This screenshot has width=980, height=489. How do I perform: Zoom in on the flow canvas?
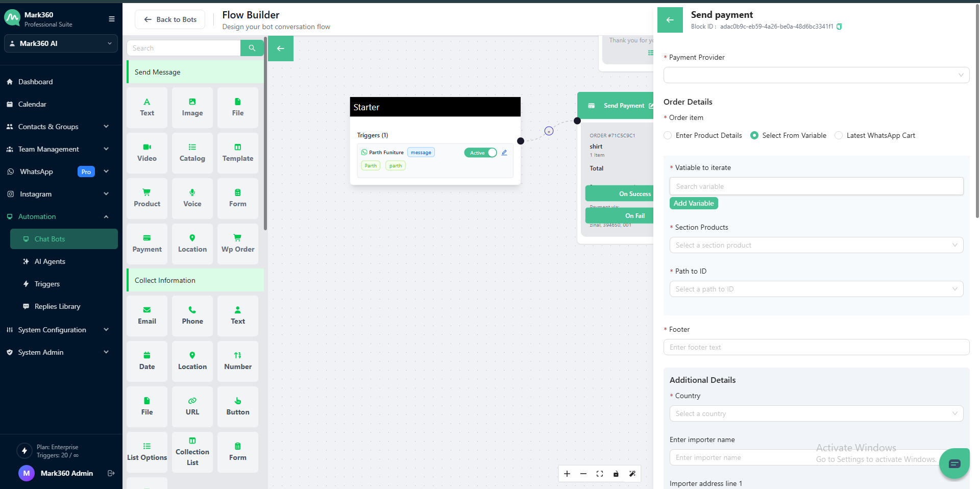567,474
